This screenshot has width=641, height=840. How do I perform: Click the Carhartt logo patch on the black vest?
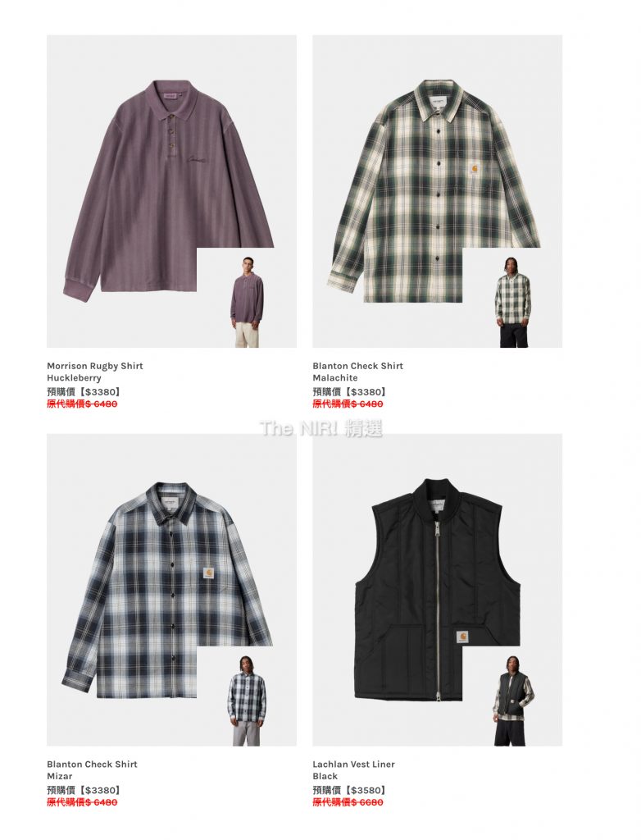[463, 637]
